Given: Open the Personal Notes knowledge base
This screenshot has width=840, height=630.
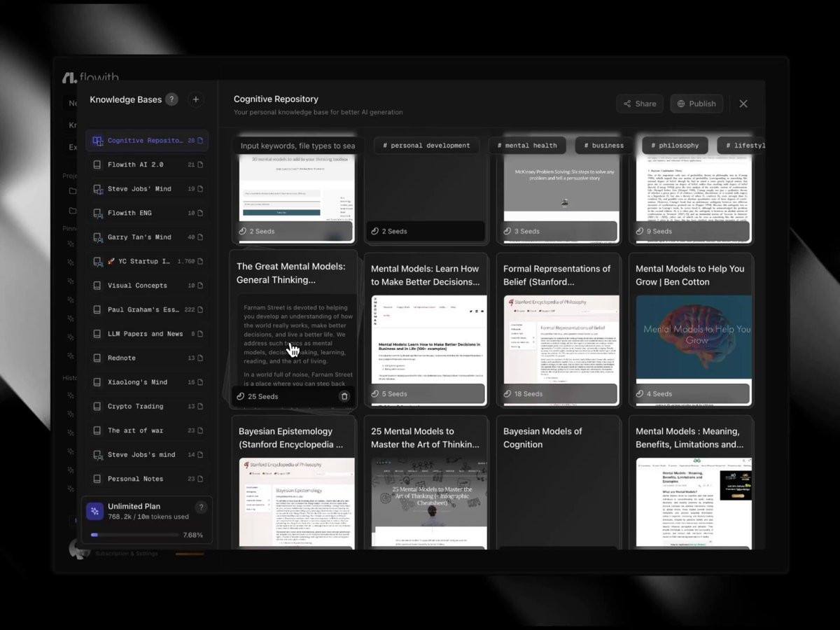Looking at the screenshot, I should click(x=147, y=479).
